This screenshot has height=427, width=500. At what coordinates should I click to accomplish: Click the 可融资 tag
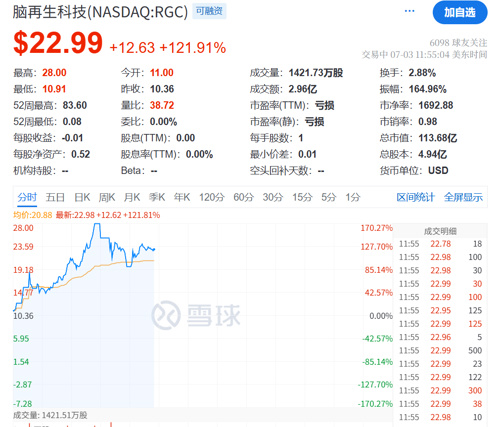click(209, 11)
